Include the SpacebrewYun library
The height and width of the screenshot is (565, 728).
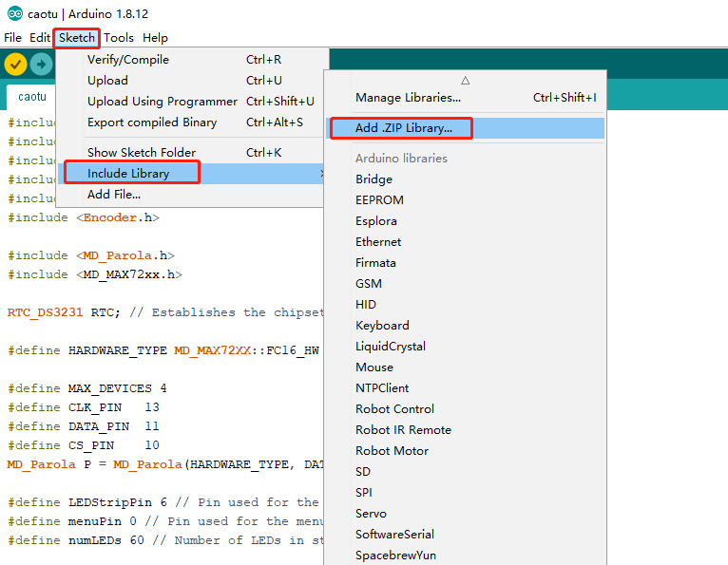pos(465,555)
